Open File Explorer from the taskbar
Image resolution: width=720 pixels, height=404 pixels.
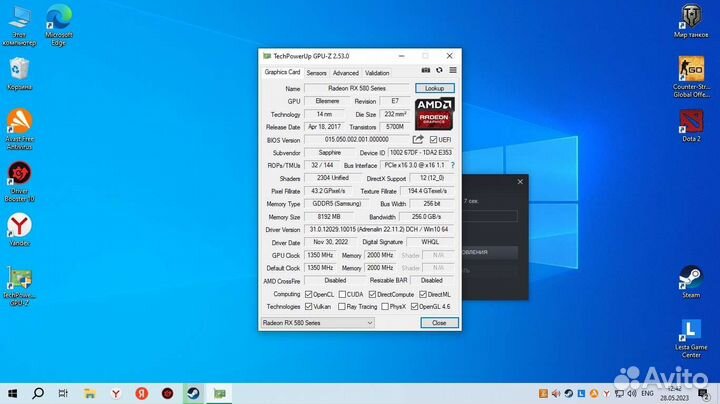[x=90, y=393]
